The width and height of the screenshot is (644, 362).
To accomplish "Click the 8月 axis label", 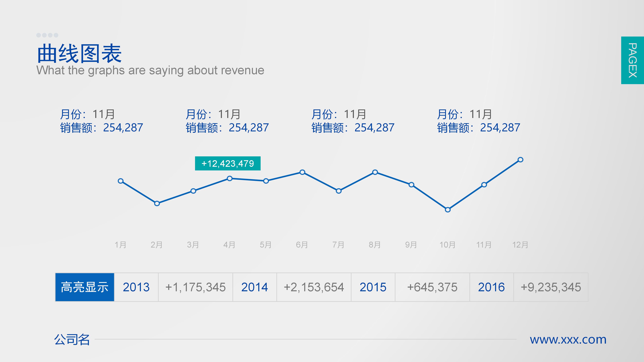I will [x=374, y=245].
